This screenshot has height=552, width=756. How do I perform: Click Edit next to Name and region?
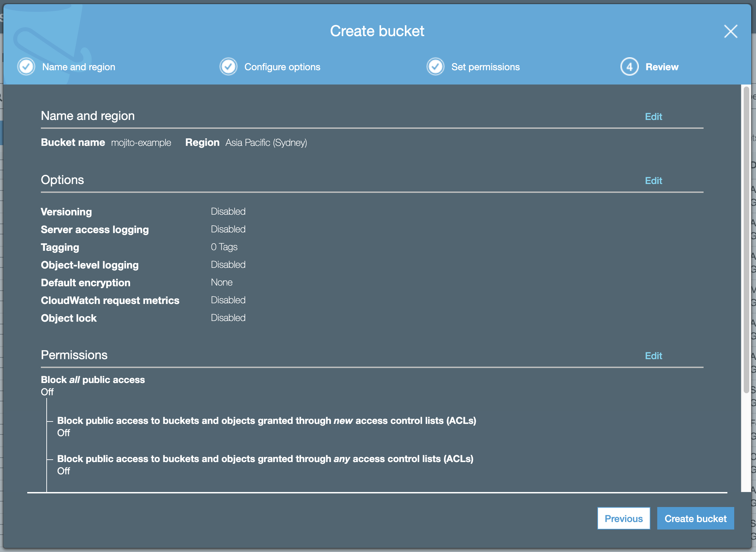click(x=653, y=117)
